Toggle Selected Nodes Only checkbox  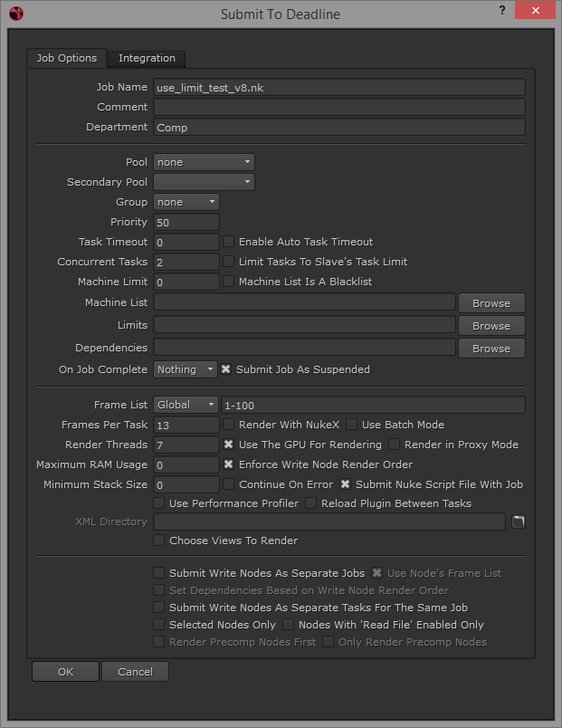160,625
